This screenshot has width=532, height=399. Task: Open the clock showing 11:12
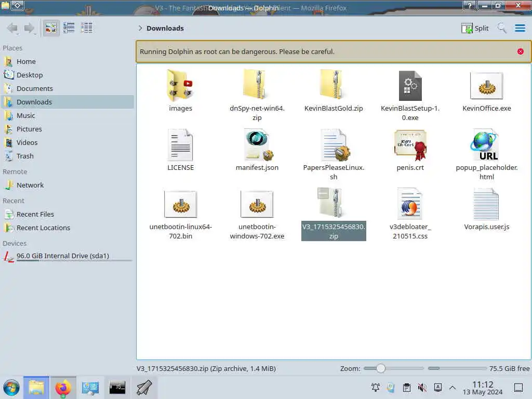[x=483, y=388]
